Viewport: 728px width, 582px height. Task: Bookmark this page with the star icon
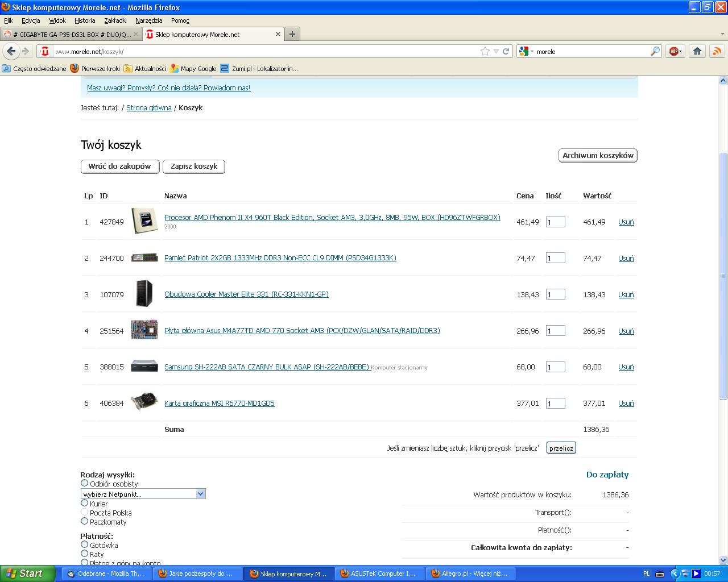(x=485, y=51)
